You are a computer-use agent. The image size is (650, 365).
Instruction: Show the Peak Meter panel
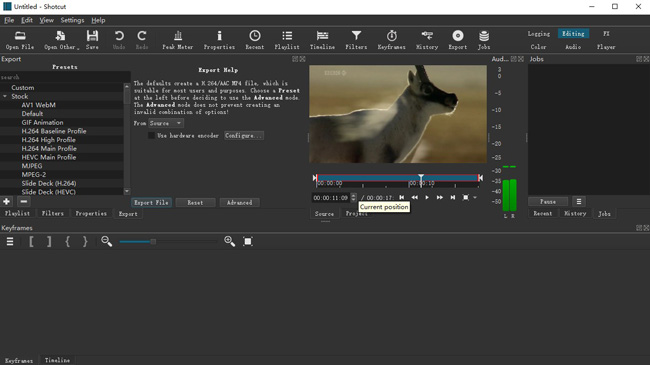pyautogui.click(x=177, y=40)
